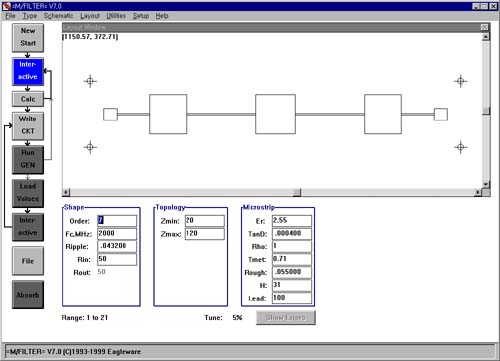Click the Er field showing 2.55

[x=292, y=221]
